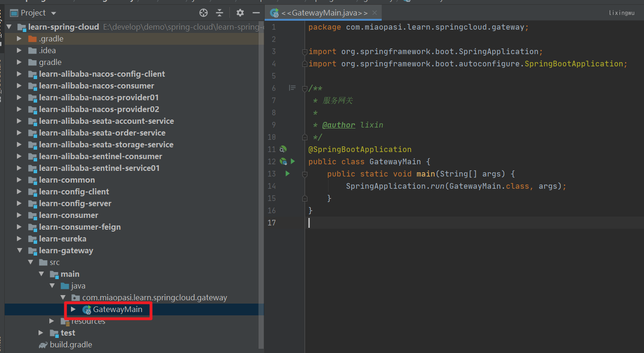The width and height of the screenshot is (644, 353).
Task: Hide the Project tool window
Action: click(x=256, y=13)
